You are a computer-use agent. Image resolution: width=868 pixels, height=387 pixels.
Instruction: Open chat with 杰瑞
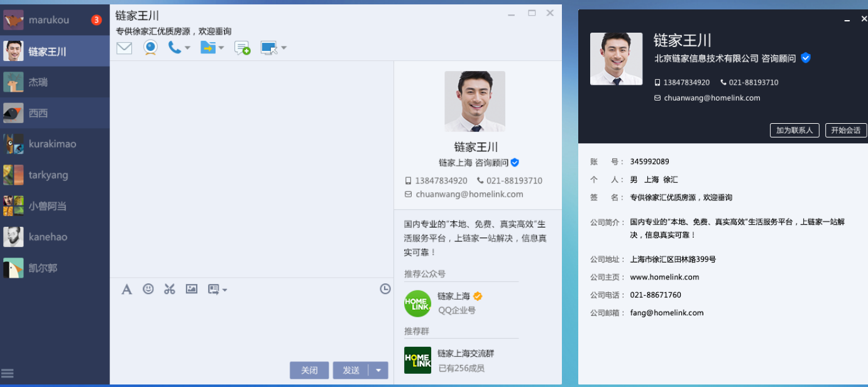click(x=55, y=82)
